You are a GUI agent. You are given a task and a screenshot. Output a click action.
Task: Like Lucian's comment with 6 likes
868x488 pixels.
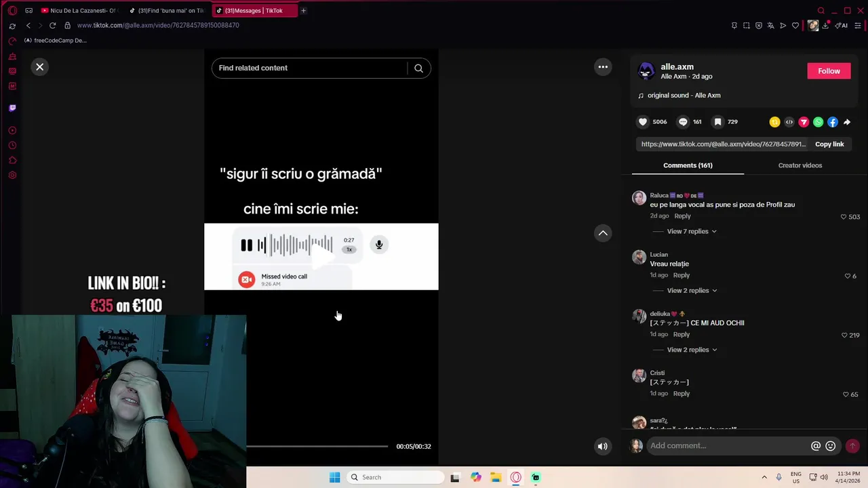click(848, 276)
